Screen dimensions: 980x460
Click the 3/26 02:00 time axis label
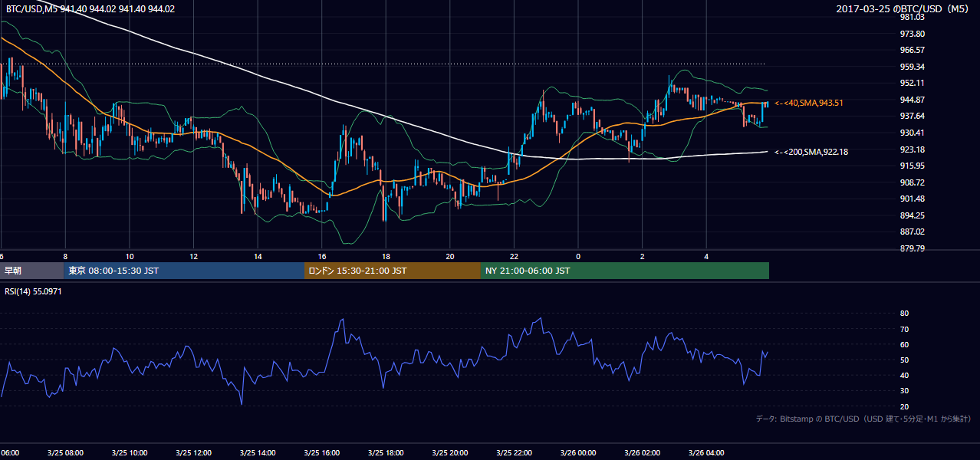tap(642, 453)
